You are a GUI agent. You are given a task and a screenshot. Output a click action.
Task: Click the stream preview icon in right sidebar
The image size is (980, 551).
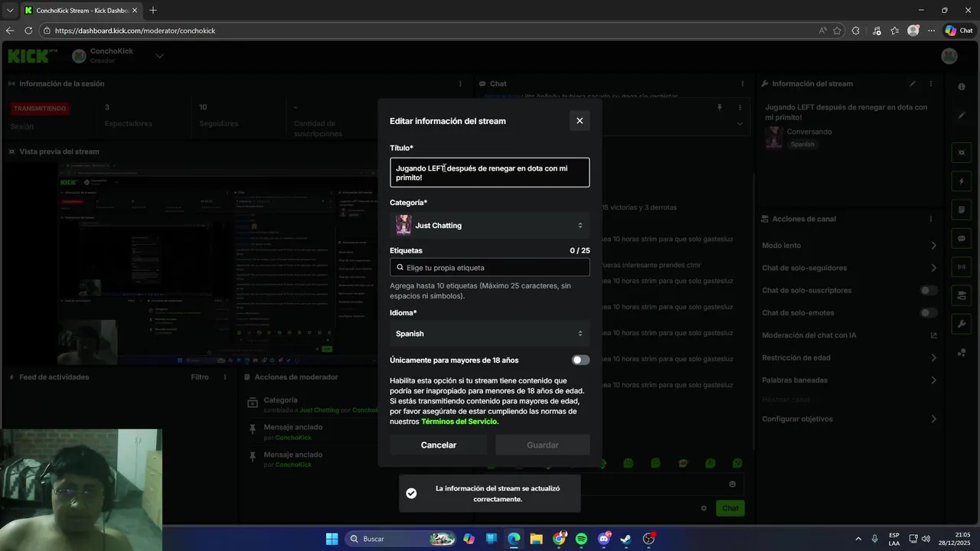click(x=962, y=153)
